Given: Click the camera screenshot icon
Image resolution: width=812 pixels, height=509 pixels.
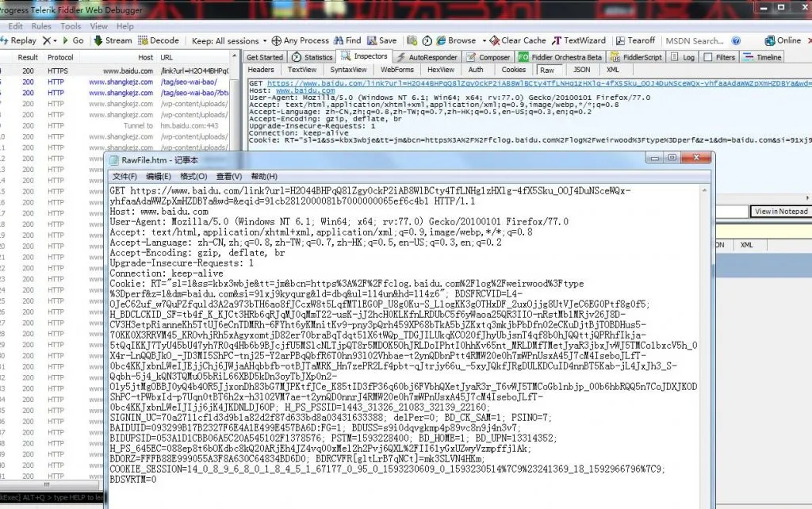Looking at the screenshot, I should tap(412, 40).
